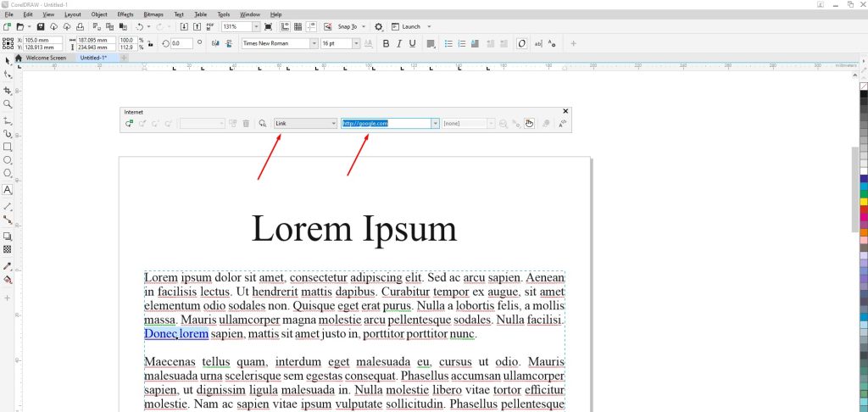Expand the Launch dropdown arrow
This screenshot has width=868, height=412.
(429, 26)
